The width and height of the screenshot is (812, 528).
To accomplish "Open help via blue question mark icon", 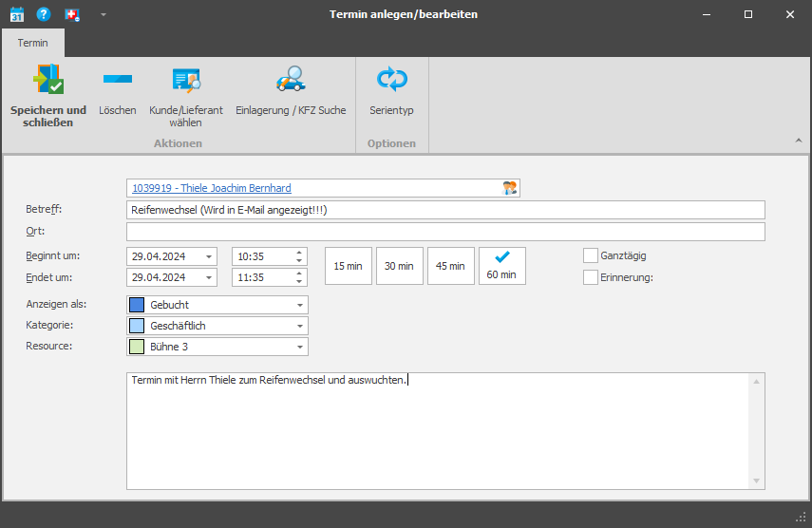I will point(44,14).
